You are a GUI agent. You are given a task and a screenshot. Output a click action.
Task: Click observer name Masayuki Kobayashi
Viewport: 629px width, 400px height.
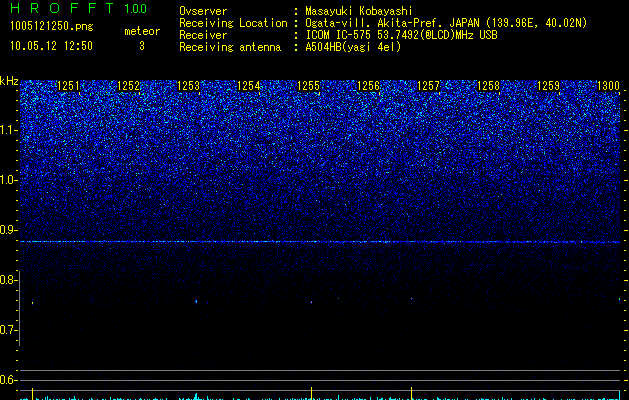(x=359, y=11)
